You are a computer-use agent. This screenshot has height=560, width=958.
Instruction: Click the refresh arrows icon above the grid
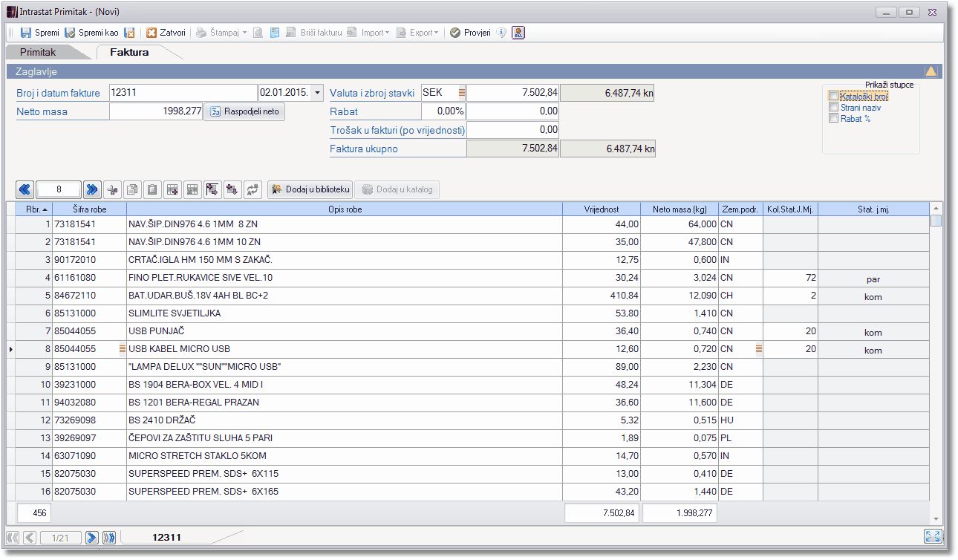(253, 190)
